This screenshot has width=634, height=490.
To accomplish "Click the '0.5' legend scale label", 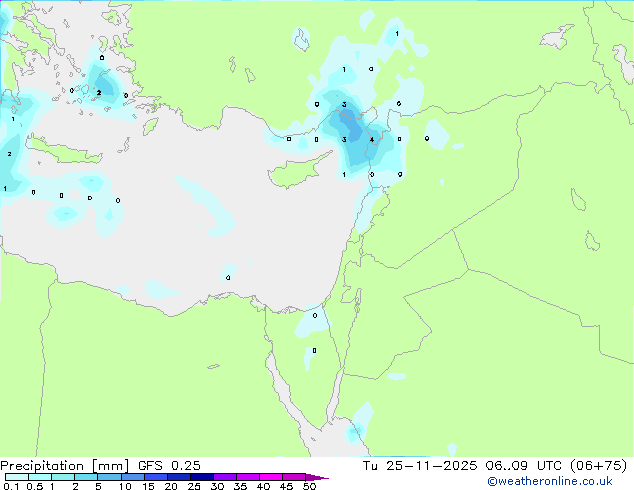I will pyautogui.click(x=35, y=486).
